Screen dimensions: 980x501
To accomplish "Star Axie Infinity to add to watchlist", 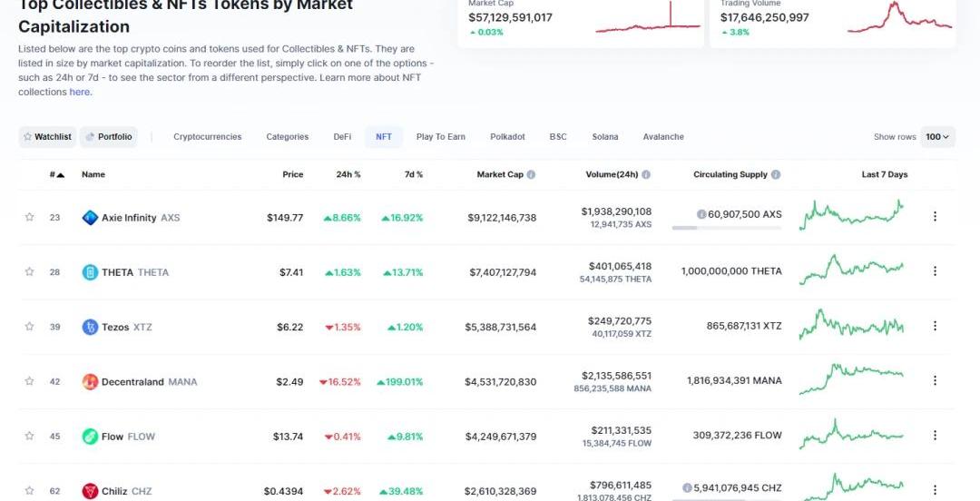I will pos(29,217).
